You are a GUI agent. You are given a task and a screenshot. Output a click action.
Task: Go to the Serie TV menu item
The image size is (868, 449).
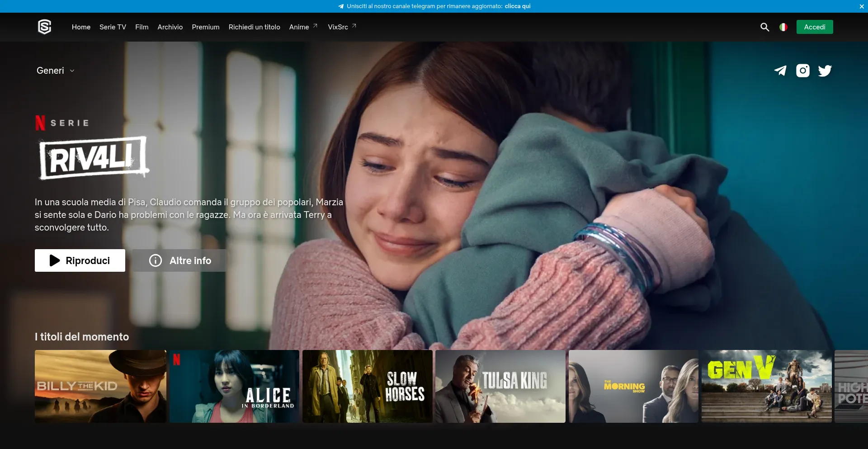(113, 27)
